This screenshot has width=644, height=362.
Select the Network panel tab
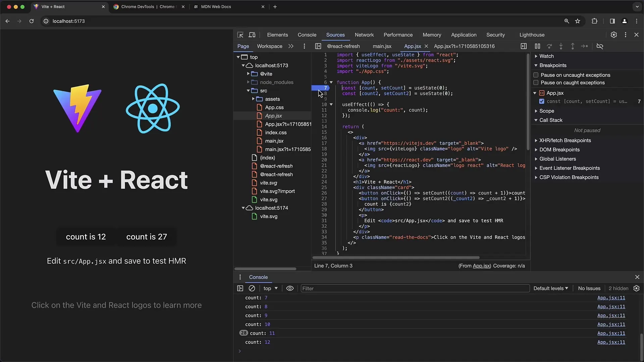pos(364,35)
